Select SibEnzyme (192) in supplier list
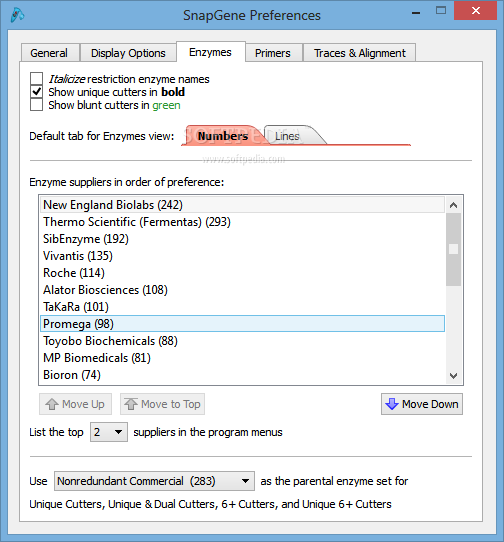 point(242,239)
